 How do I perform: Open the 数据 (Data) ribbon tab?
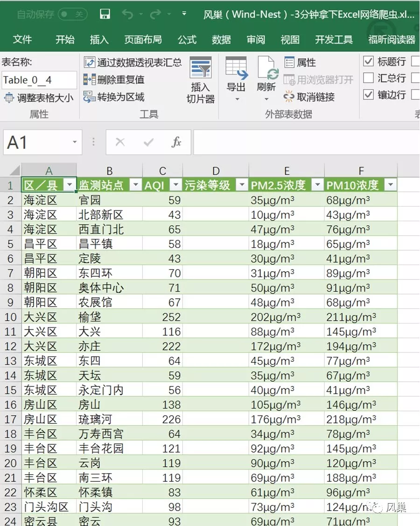(x=221, y=40)
